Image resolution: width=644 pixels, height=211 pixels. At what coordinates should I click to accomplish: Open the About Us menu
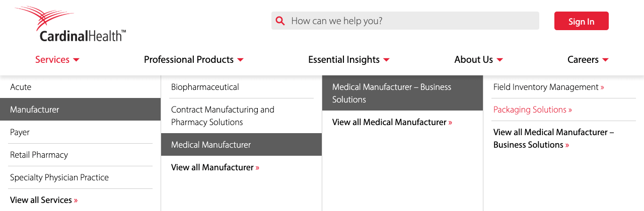pyautogui.click(x=479, y=59)
